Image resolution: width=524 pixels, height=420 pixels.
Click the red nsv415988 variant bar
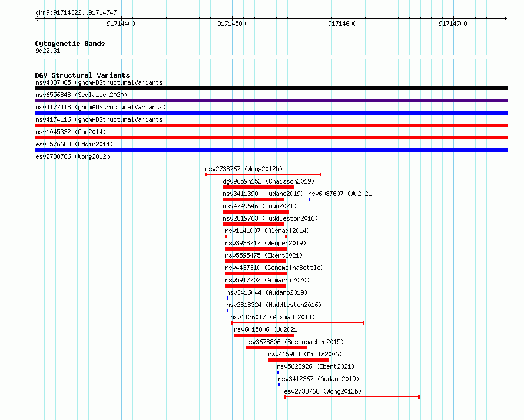(299, 360)
